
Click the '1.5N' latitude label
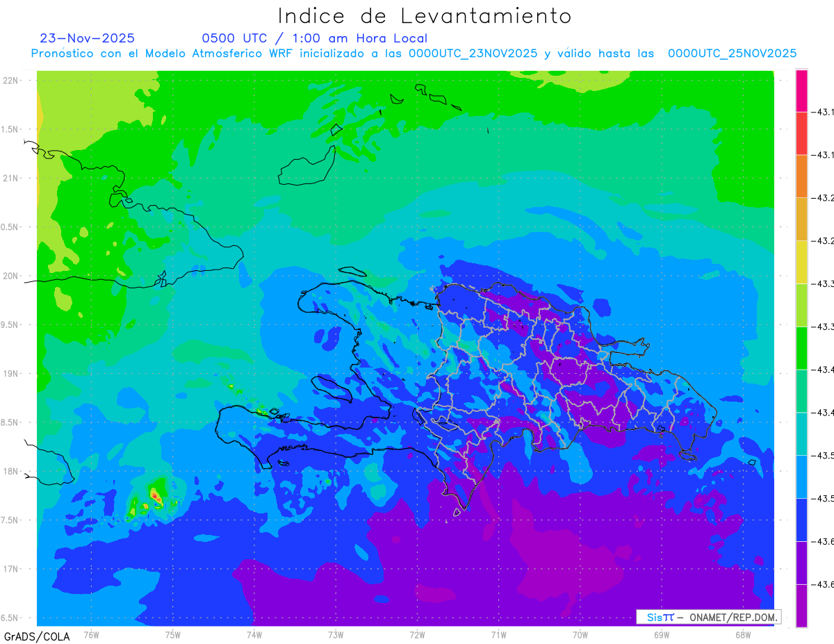tap(10, 129)
